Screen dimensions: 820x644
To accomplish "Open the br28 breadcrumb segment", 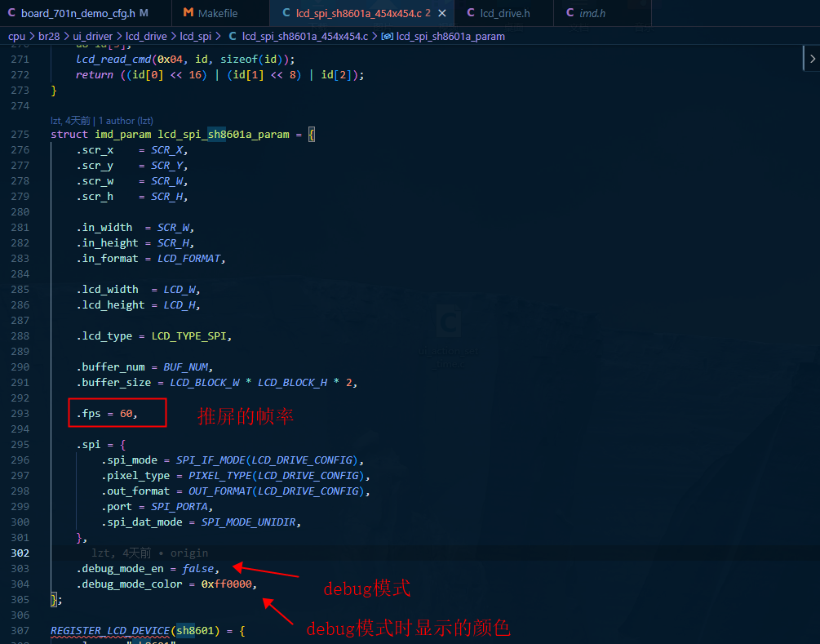I will 49,36.
